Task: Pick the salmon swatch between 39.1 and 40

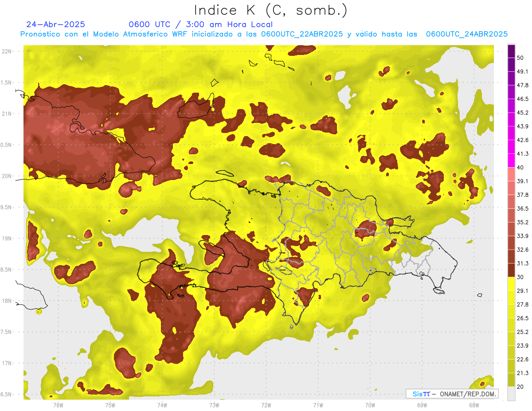Action: [512, 174]
